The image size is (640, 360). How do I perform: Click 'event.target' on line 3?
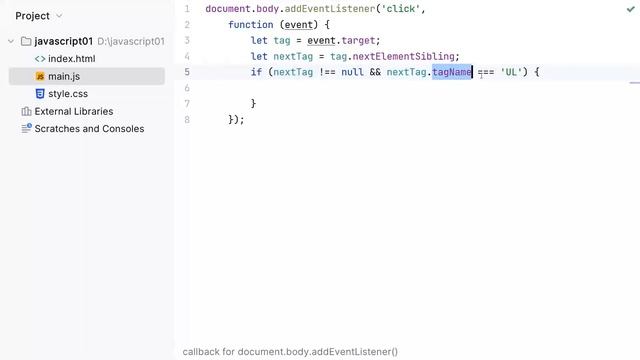(x=341, y=41)
